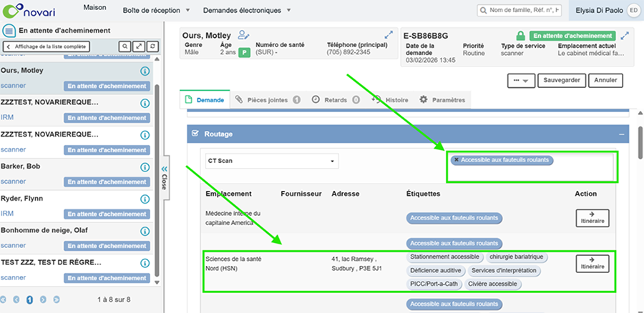Expand the list panel with the arrows icon

click(139, 46)
